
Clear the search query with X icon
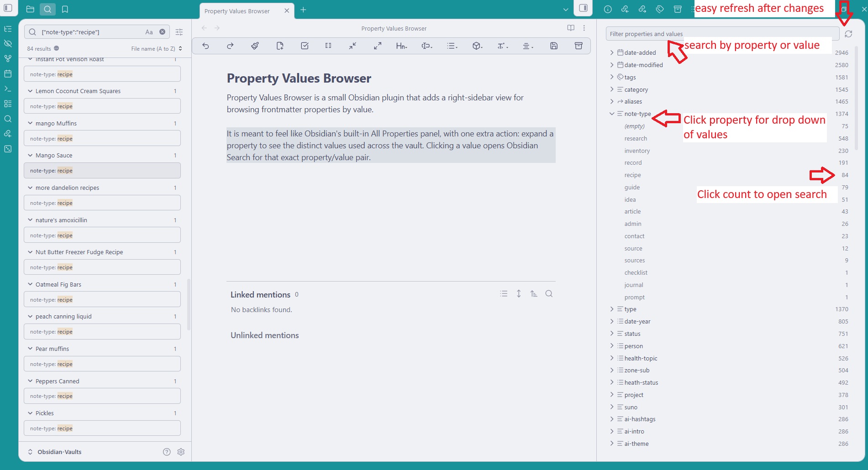pos(162,32)
